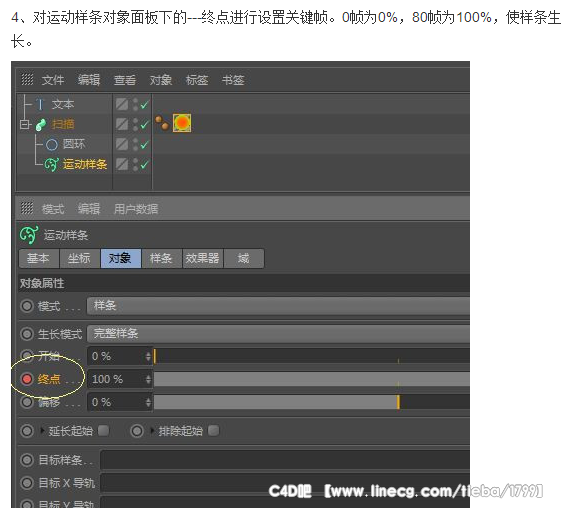569x508 pixels.
Task: Open the 对象 menu in object manager
Action: 161,80
